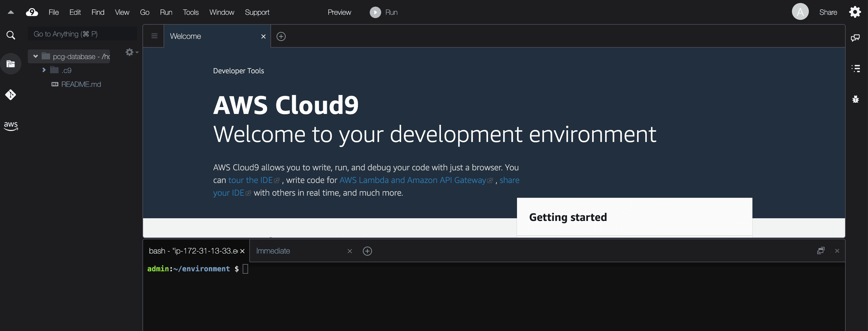The image size is (868, 331).
Task: Close the Immediate tab
Action: pyautogui.click(x=350, y=251)
